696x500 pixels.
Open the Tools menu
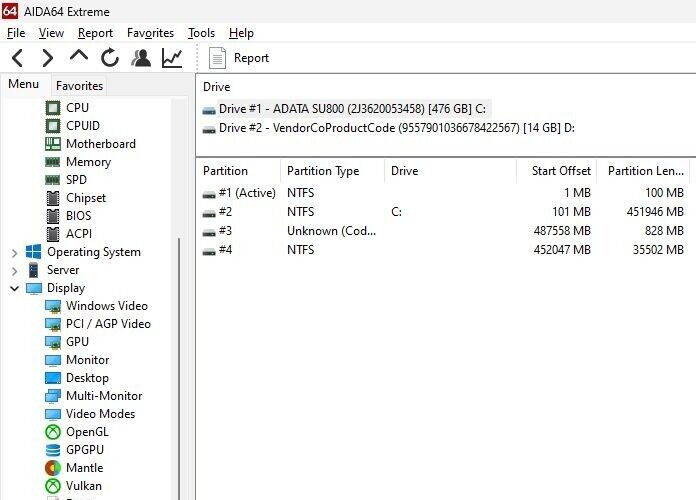tap(202, 33)
